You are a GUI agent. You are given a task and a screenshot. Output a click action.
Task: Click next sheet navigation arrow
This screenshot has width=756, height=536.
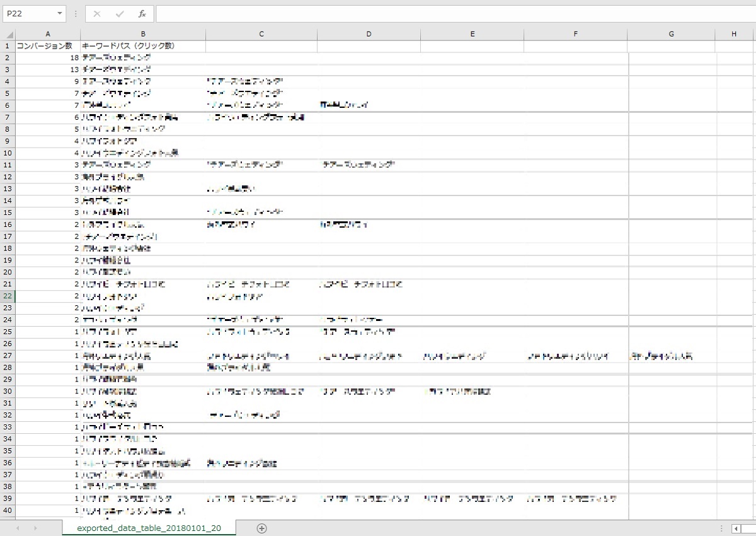tap(35, 528)
